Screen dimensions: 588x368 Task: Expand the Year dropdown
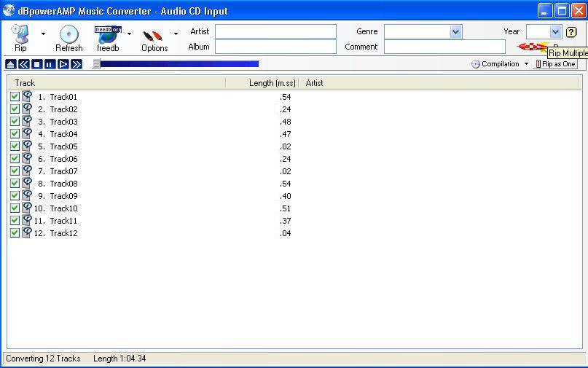555,31
